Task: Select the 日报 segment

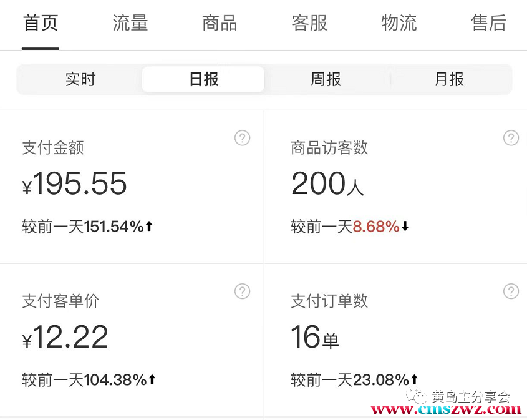Action: point(203,80)
